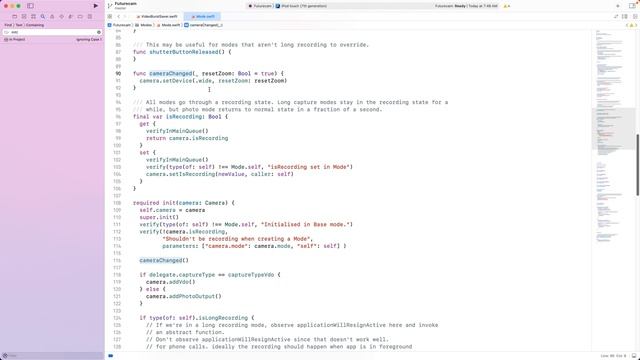Toggle the inspector panel icon at top right
Viewport: 640px width, 360px height.
(632, 6)
